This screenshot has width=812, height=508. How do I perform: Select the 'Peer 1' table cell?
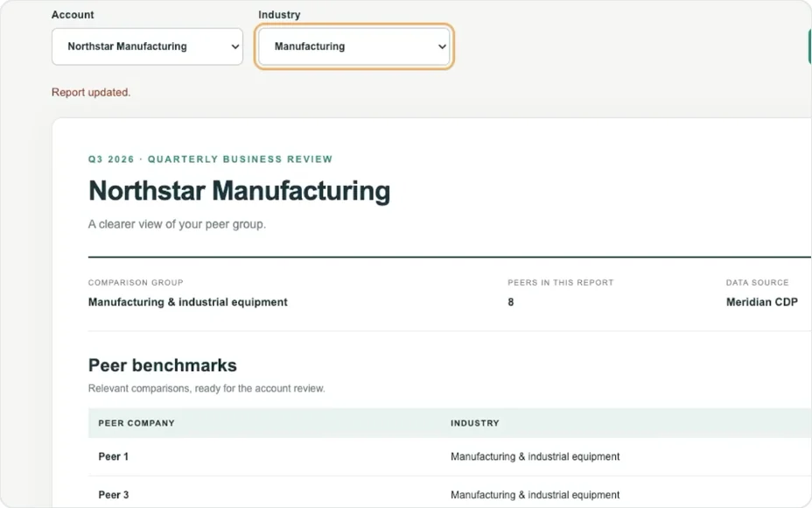tap(114, 456)
